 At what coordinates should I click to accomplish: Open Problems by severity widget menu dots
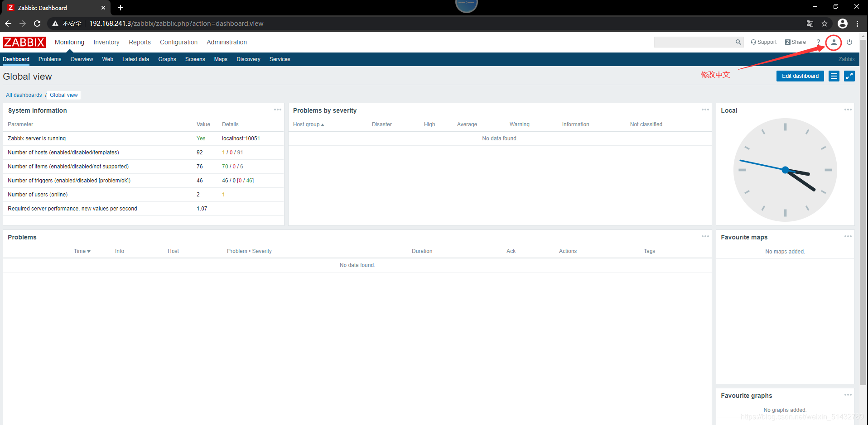[x=705, y=110]
